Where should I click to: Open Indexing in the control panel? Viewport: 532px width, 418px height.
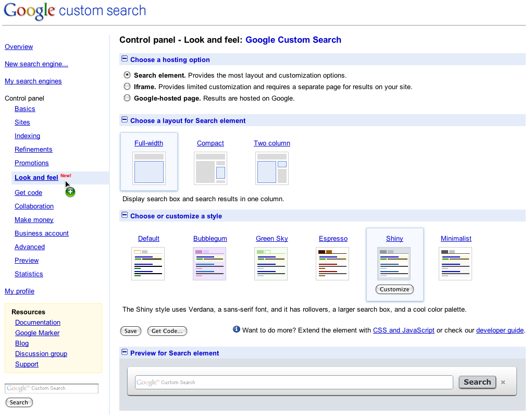tap(27, 136)
